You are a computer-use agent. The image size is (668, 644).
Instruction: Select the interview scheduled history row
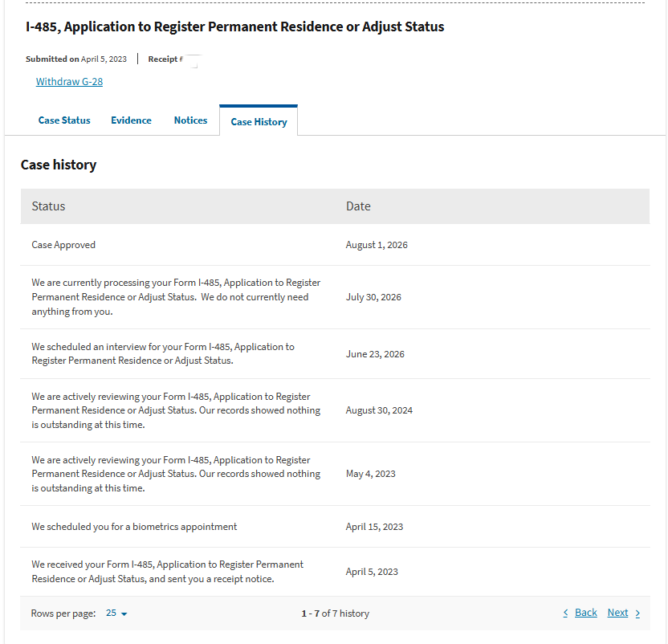coord(335,354)
